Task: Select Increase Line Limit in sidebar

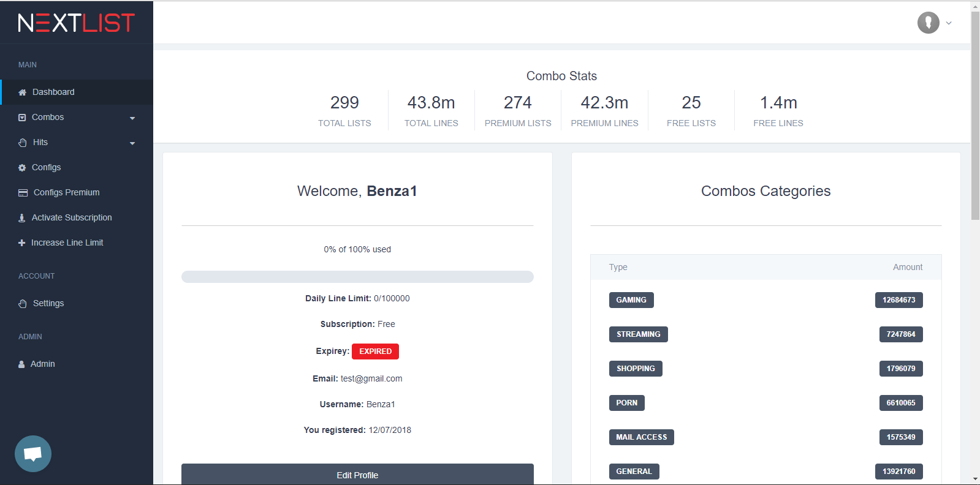Action: (x=77, y=242)
